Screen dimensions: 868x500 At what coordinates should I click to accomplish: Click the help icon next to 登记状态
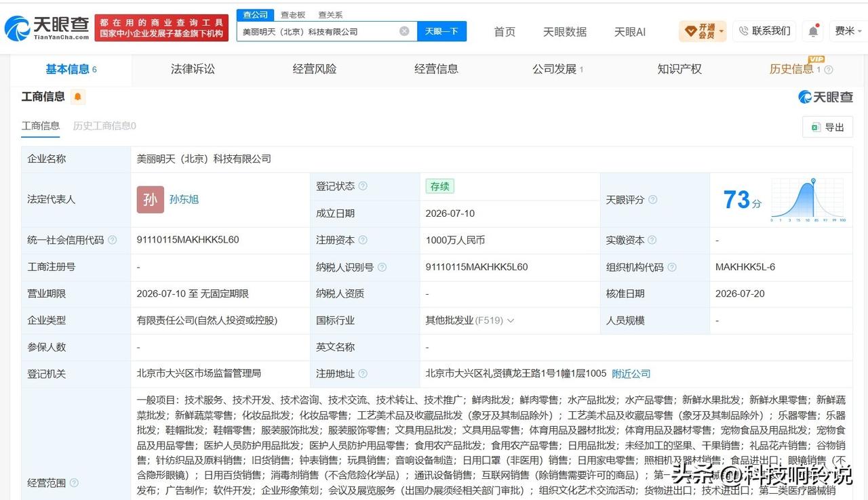[363, 186]
